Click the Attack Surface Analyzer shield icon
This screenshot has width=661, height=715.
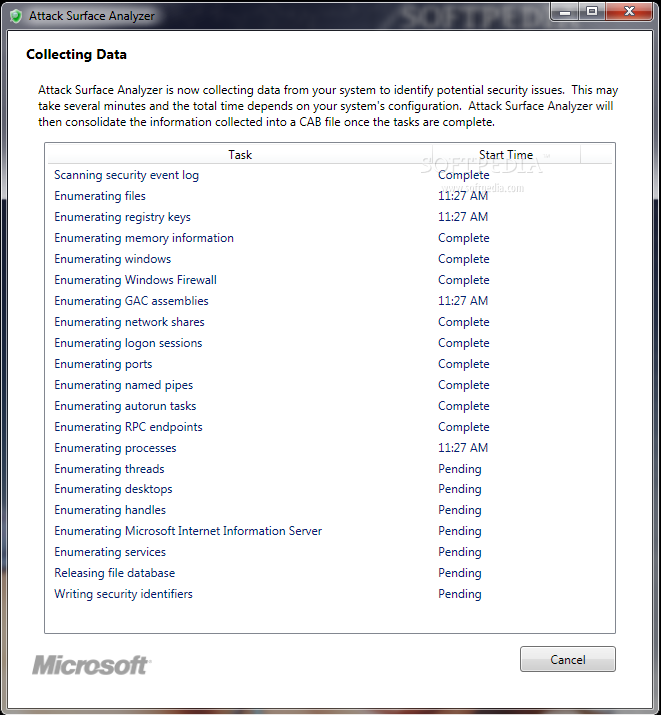16,16
